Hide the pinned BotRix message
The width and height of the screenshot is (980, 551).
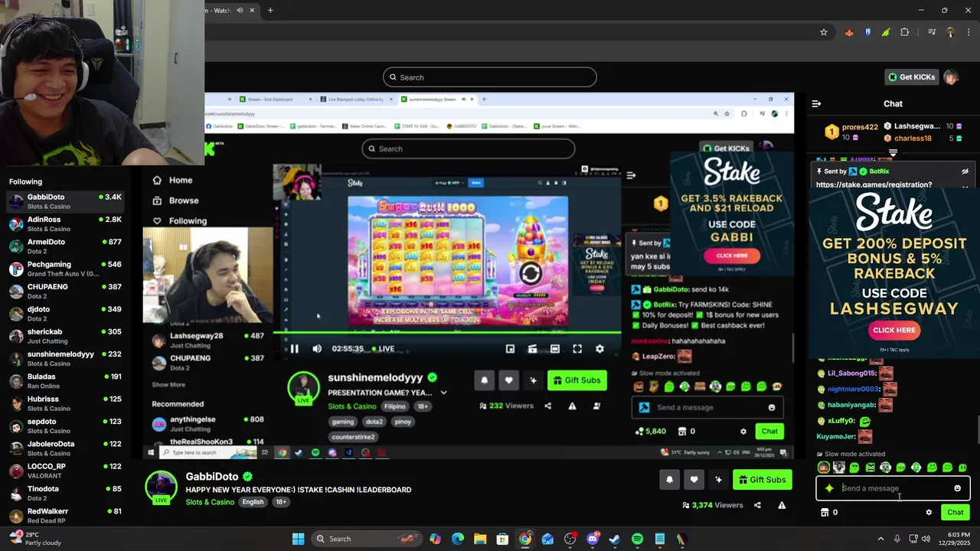pos(965,171)
